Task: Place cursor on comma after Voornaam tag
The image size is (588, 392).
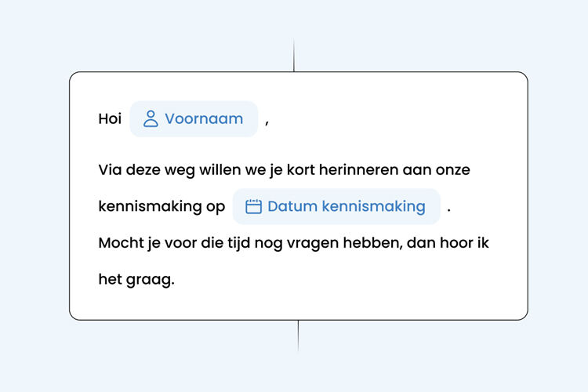Action: point(267,121)
